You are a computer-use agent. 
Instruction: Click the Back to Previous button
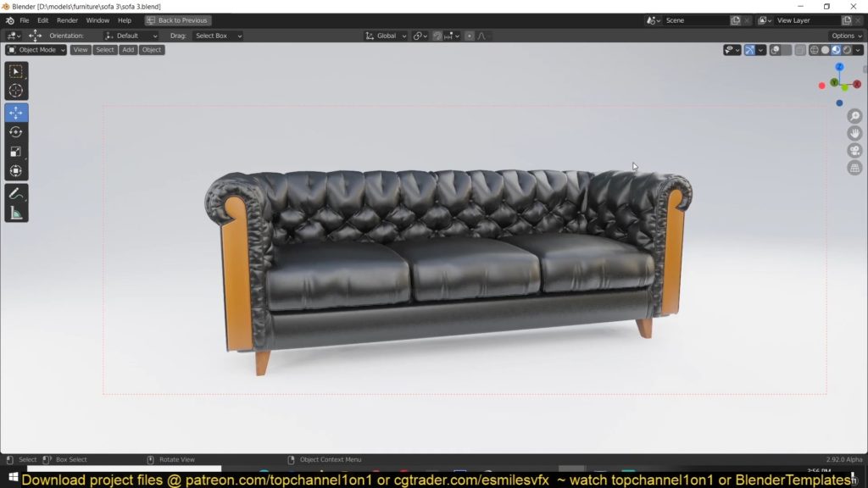pos(178,20)
